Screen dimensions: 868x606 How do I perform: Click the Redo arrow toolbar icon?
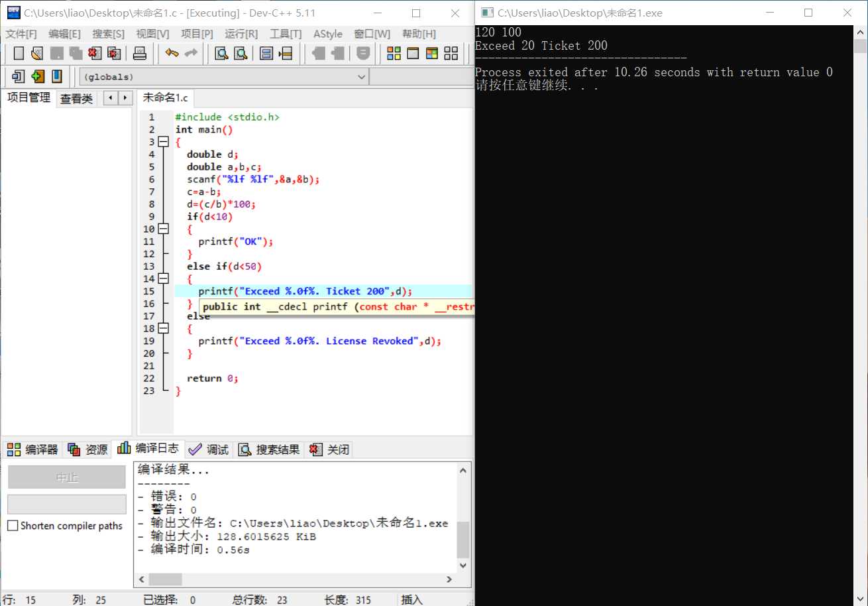click(x=191, y=53)
